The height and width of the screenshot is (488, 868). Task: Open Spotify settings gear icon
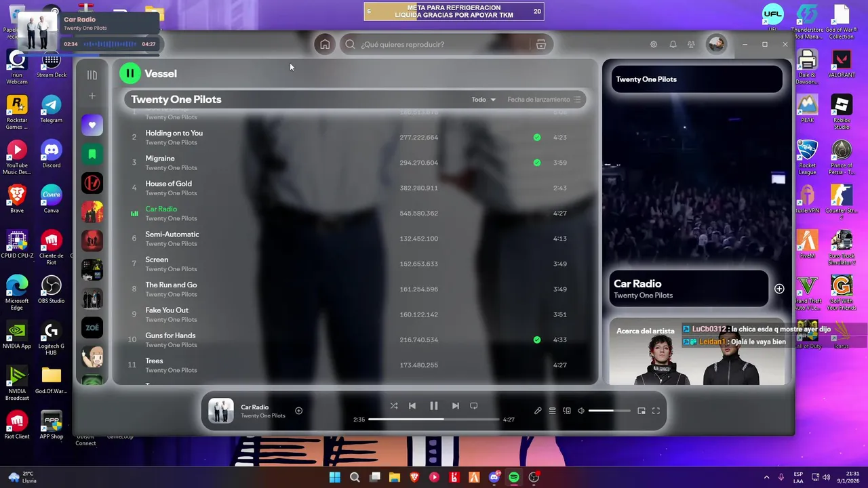point(654,44)
